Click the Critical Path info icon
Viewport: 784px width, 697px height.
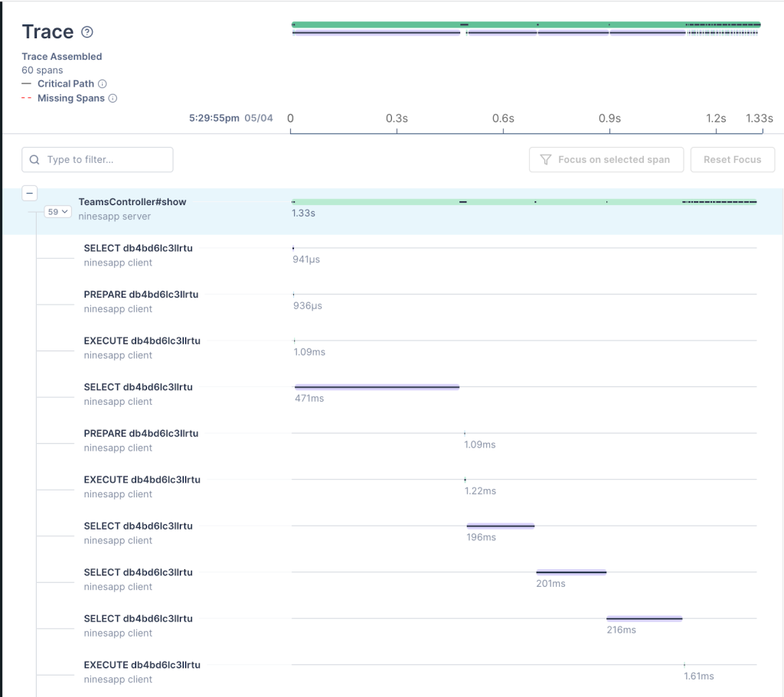103,83
